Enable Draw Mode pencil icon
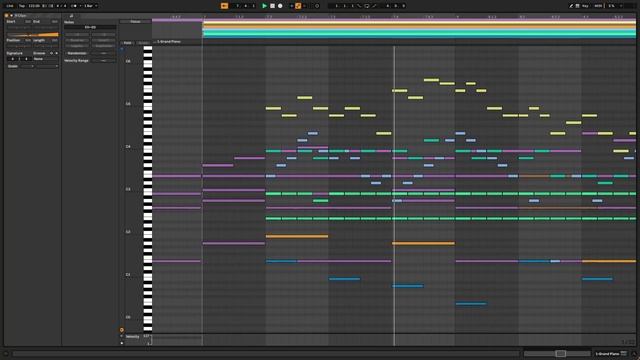Viewport: 640px width, 360px height. click(571, 6)
